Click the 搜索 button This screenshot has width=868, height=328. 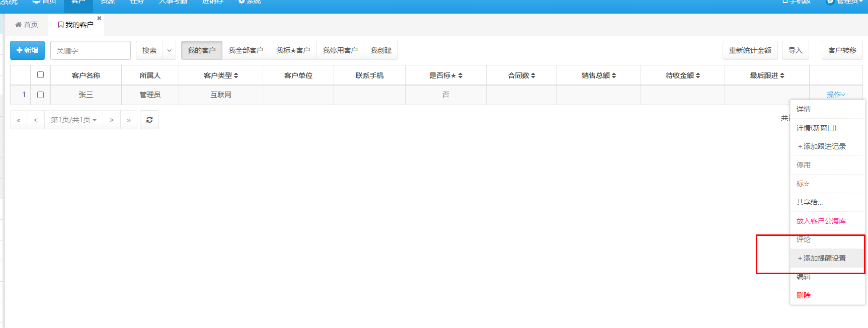pyautogui.click(x=149, y=50)
